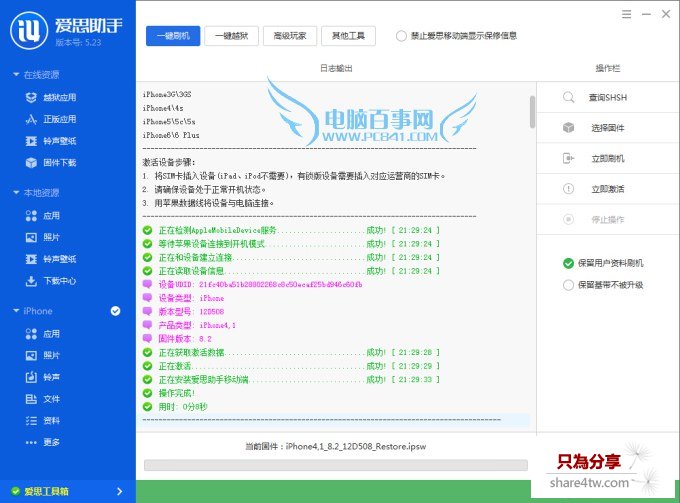Screen dimensions: 680x503
Task: Open 铃声壁纸 under 本地资源
Action: (51, 259)
